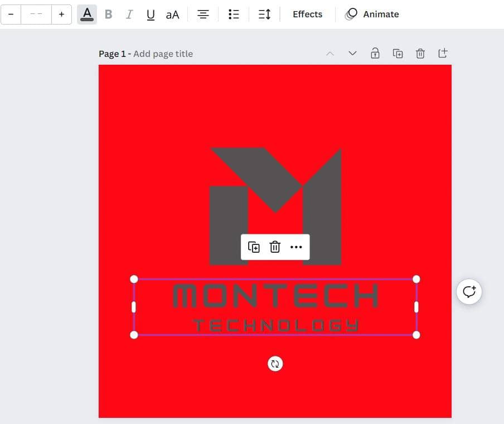The height and width of the screenshot is (424, 504).
Task: Toggle uppercase aA option
Action: coord(172,15)
